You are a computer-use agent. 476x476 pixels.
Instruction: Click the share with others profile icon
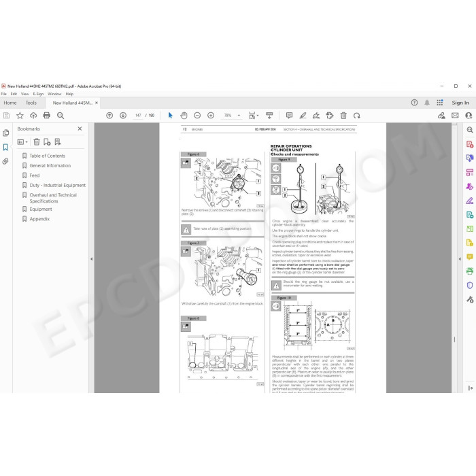tap(469, 116)
